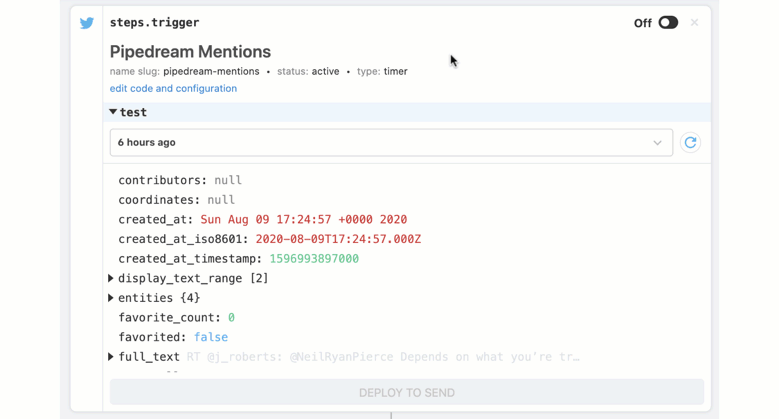Expand the full_text field
The height and width of the screenshot is (419, 779).
click(111, 357)
